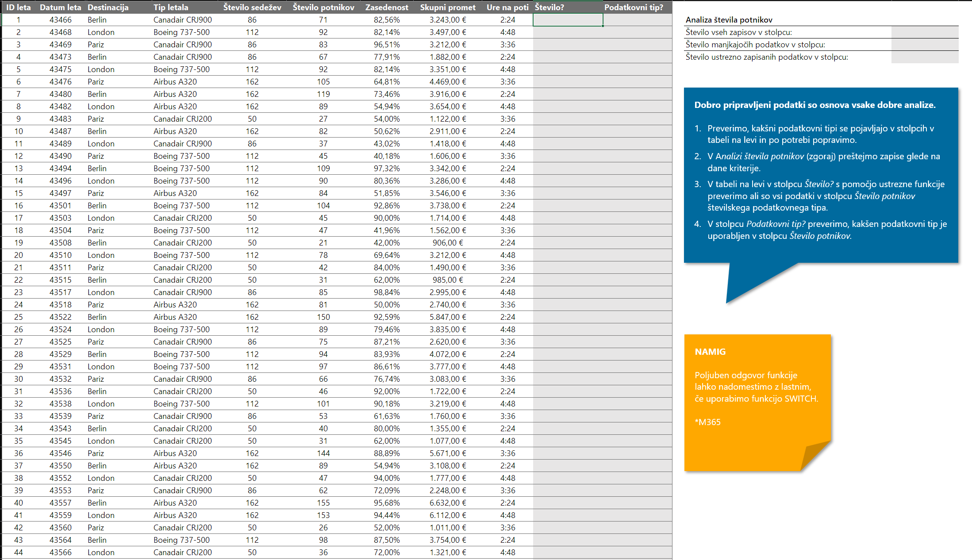This screenshot has height=560, width=972.
Task: Select date cell 43560 in row 42
Action: click(61, 528)
